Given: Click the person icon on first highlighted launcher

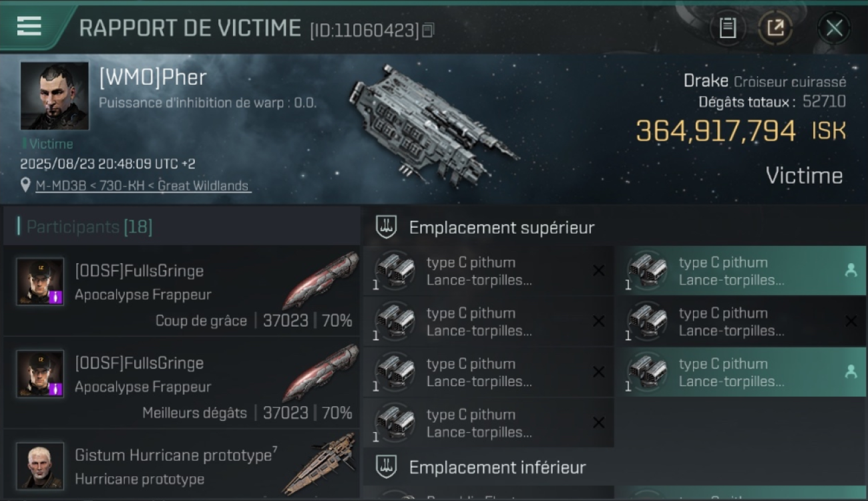Looking at the screenshot, I should [851, 271].
